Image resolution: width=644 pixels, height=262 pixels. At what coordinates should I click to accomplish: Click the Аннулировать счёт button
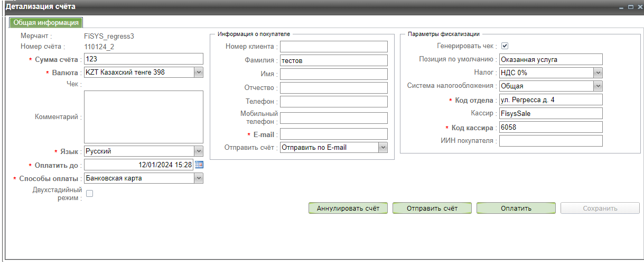click(x=348, y=209)
